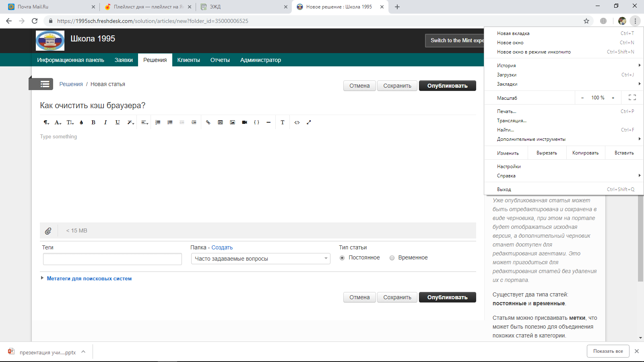Click the clear formatting T icon
This screenshot has width=644, height=362.
[x=283, y=122]
